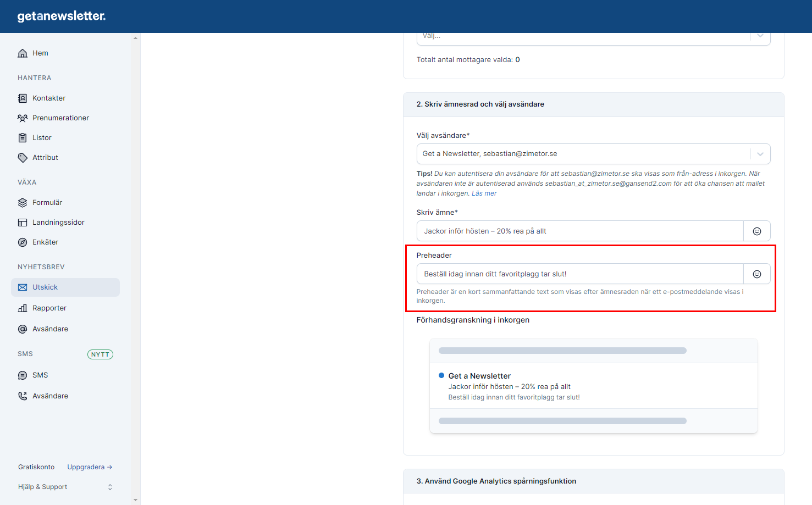Image resolution: width=812 pixels, height=505 pixels.
Task: Open the recipient list Välj dropdown arrow
Action: (x=760, y=36)
